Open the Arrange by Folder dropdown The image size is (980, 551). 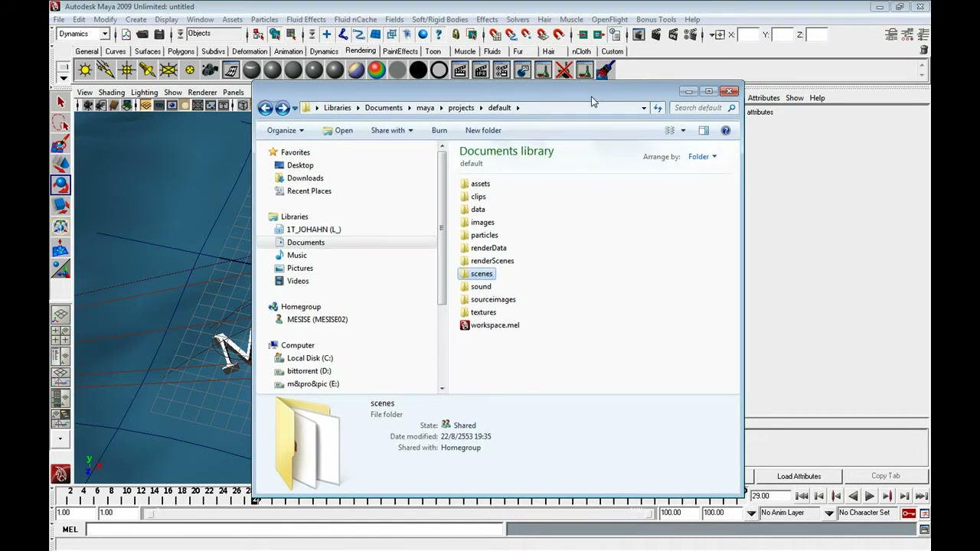point(702,156)
